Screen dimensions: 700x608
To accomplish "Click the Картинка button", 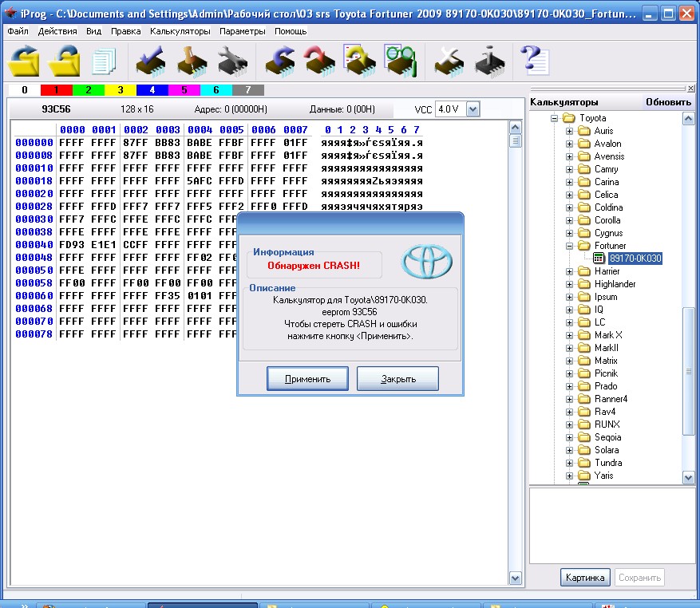I will click(x=586, y=577).
